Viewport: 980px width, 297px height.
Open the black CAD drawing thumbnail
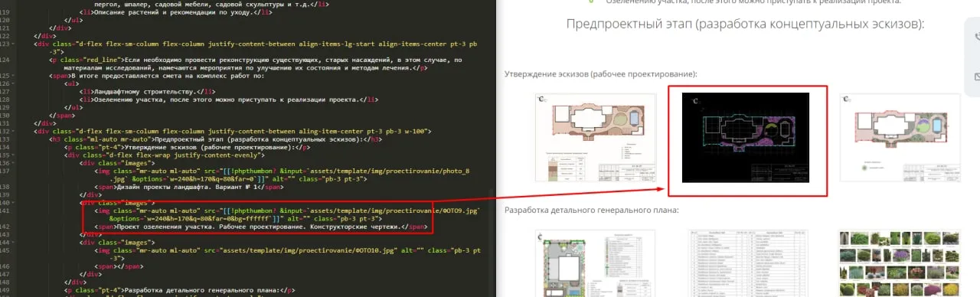click(x=746, y=138)
